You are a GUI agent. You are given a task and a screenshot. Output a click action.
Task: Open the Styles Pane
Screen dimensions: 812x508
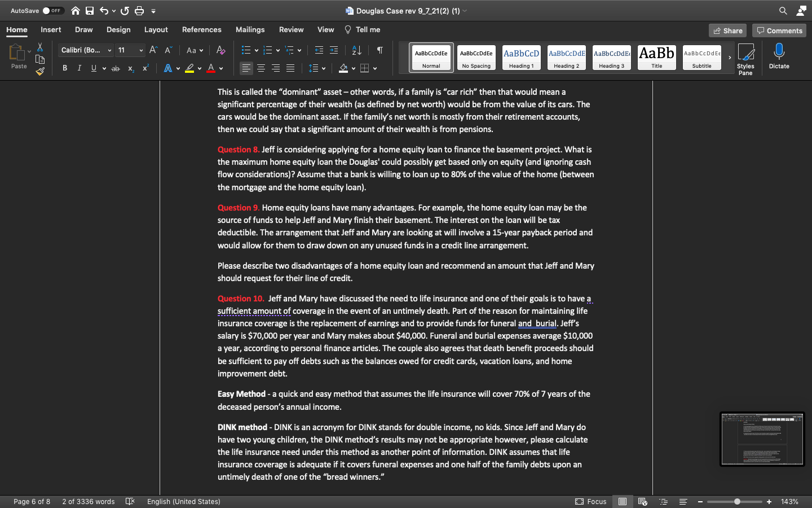(x=745, y=59)
